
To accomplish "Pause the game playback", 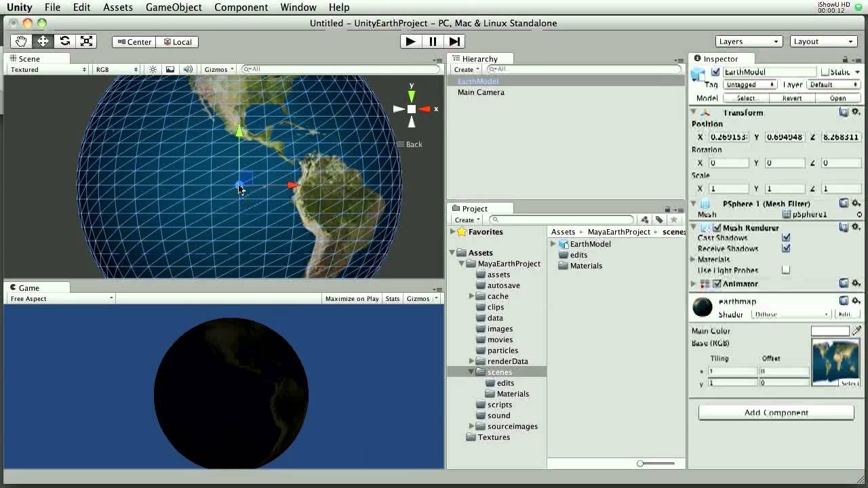I will click(433, 41).
